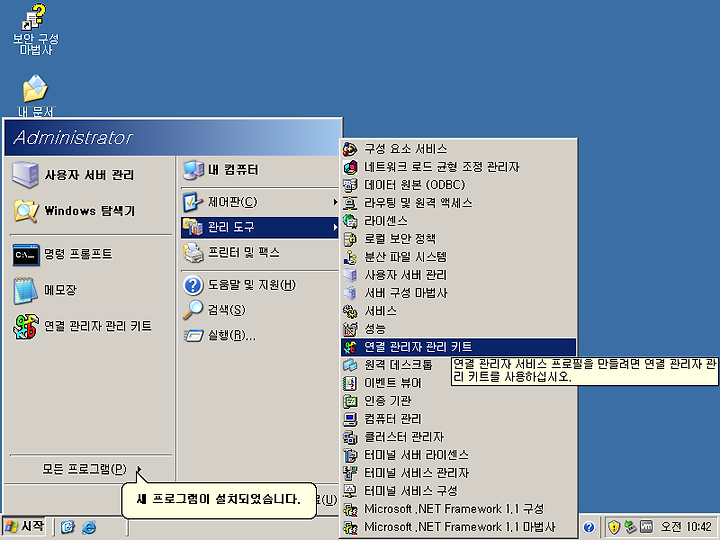Screen dimensions: 720x540
Task: Expand 관리 도구 submenu arrow
Action: click(335, 227)
